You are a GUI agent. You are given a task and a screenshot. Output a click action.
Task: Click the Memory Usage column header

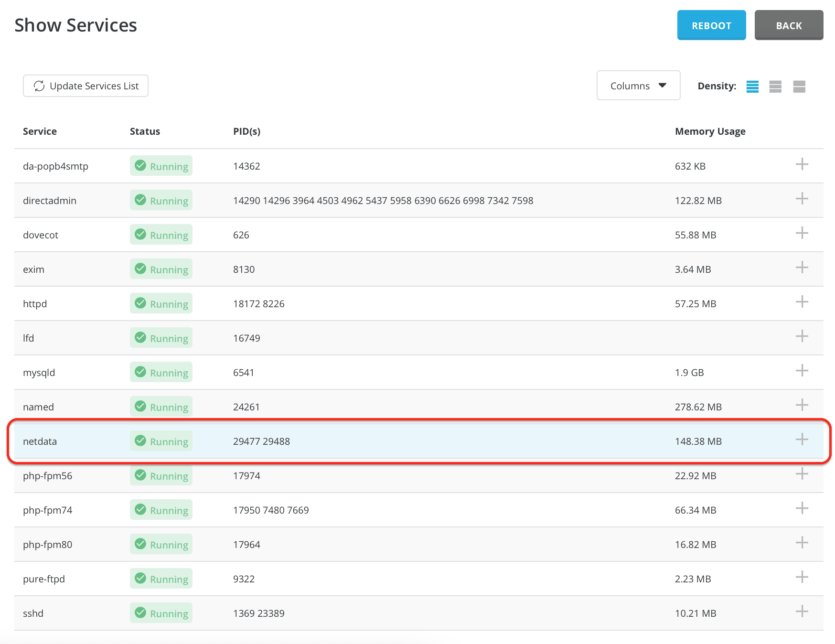(x=710, y=131)
